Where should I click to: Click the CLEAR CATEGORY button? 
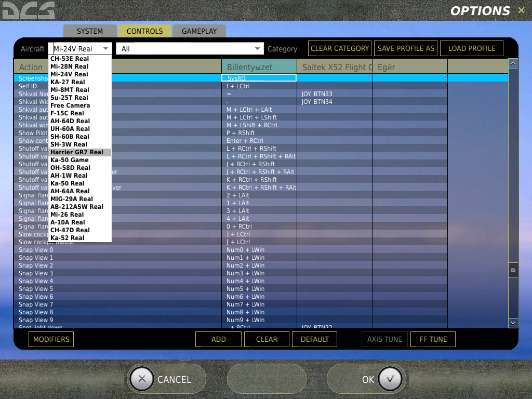(339, 48)
